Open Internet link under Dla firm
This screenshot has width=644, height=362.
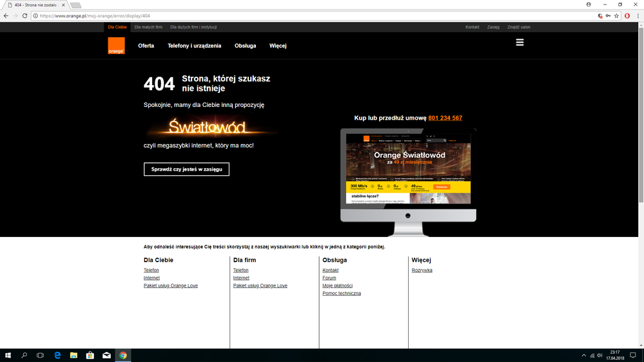click(x=241, y=278)
